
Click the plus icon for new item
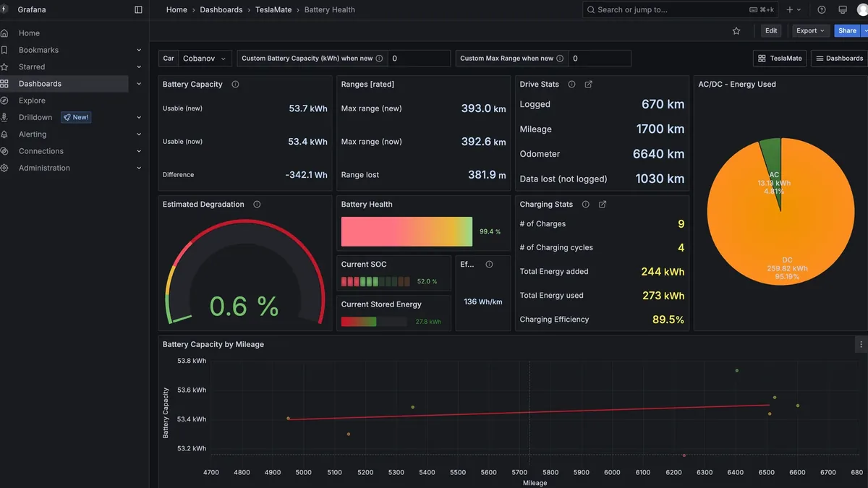click(x=790, y=9)
